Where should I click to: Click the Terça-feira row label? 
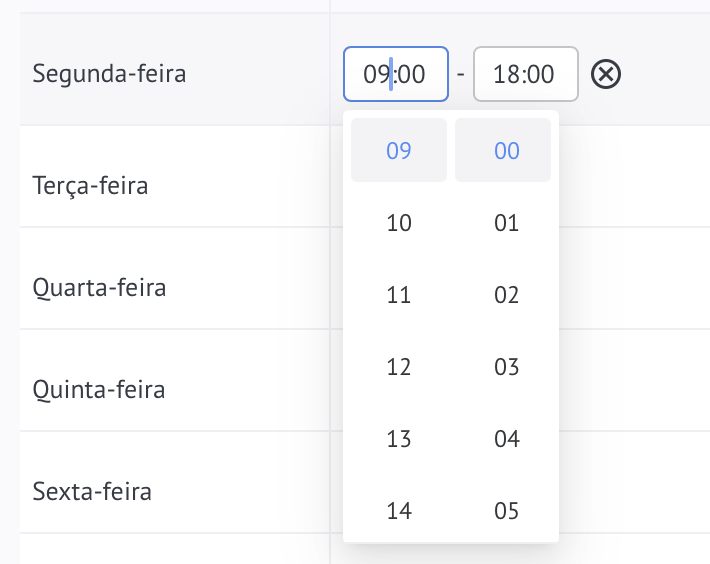click(90, 186)
